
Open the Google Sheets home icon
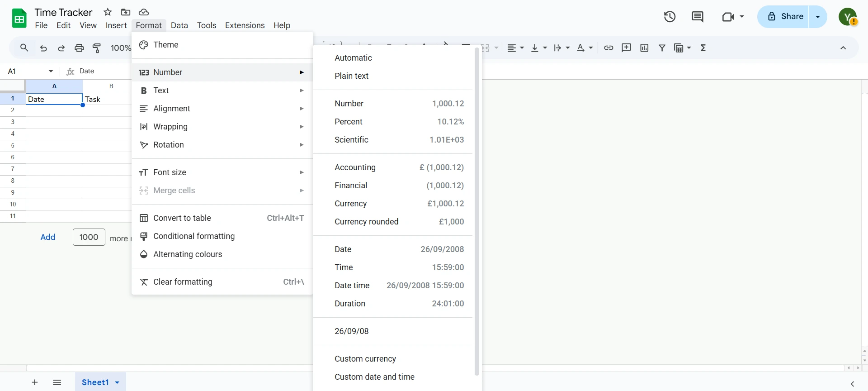point(19,19)
